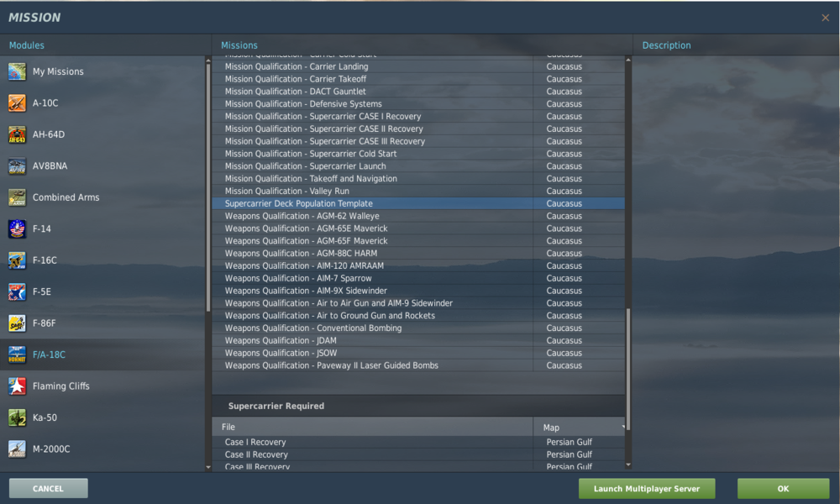Viewport: 840px width, 504px height.
Task: Choose the AH-64D module icon
Action: pos(17,134)
